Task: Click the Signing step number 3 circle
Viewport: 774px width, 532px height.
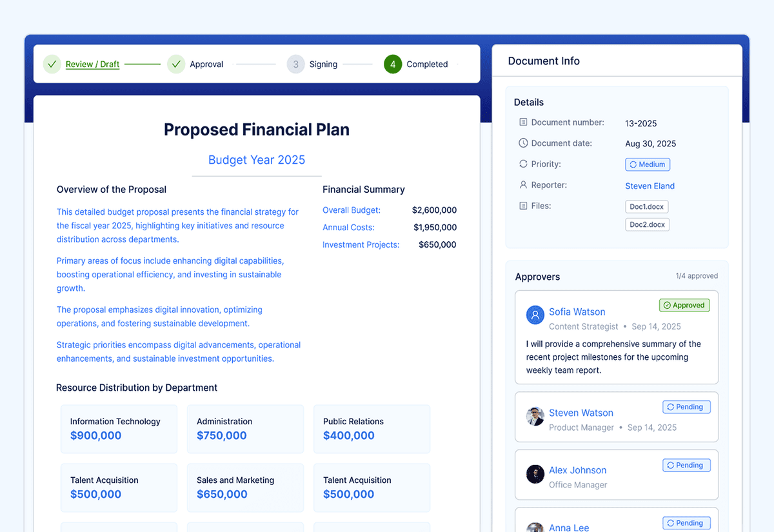Action: 296,64
